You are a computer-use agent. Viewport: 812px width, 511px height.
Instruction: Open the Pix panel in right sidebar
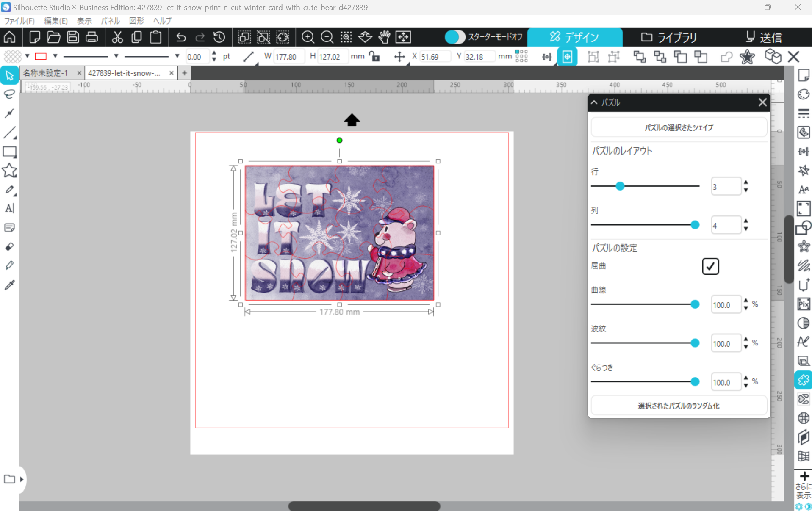(803, 304)
